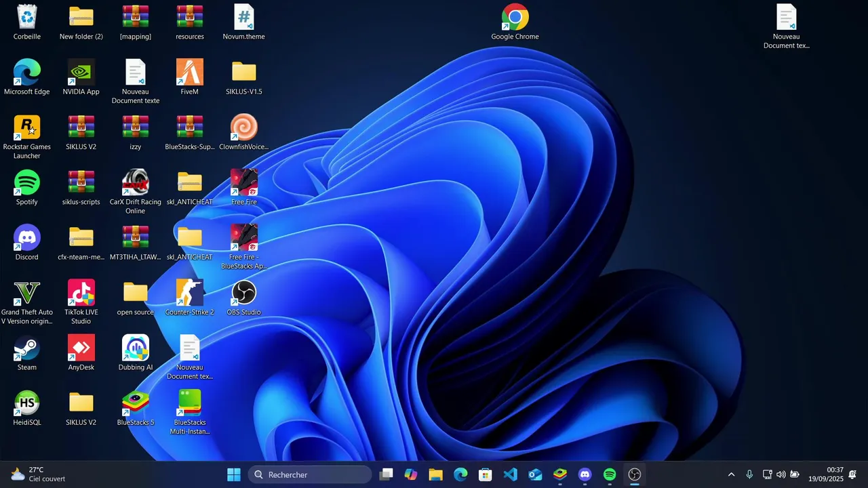868x488 pixels.
Task: Select the siklus-scripts archive
Action: [x=81, y=182]
